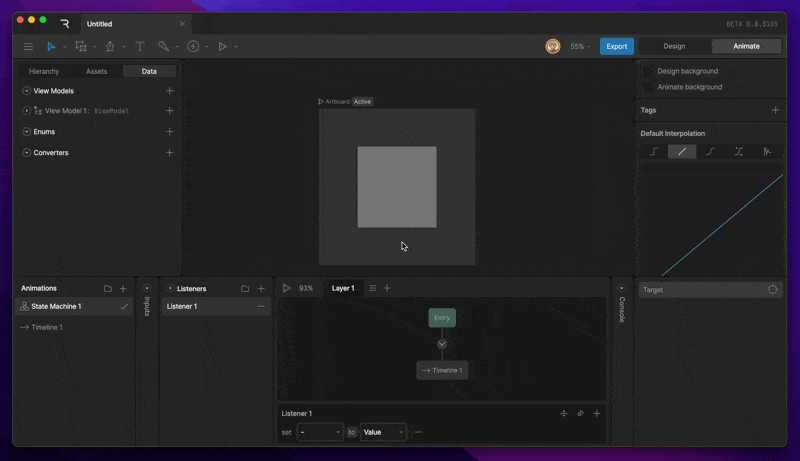This screenshot has height=461, width=800.
Task: Switch to Design mode
Action: (x=674, y=46)
